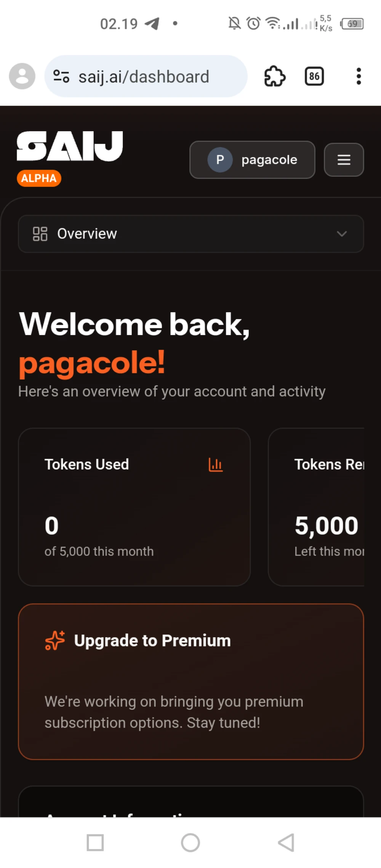Expand the Overview dropdown chevron
This screenshot has width=381, height=868.
(342, 234)
